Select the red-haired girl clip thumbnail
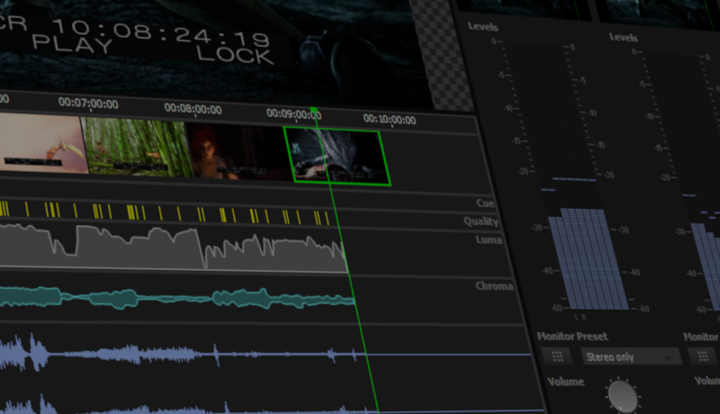 (239, 151)
